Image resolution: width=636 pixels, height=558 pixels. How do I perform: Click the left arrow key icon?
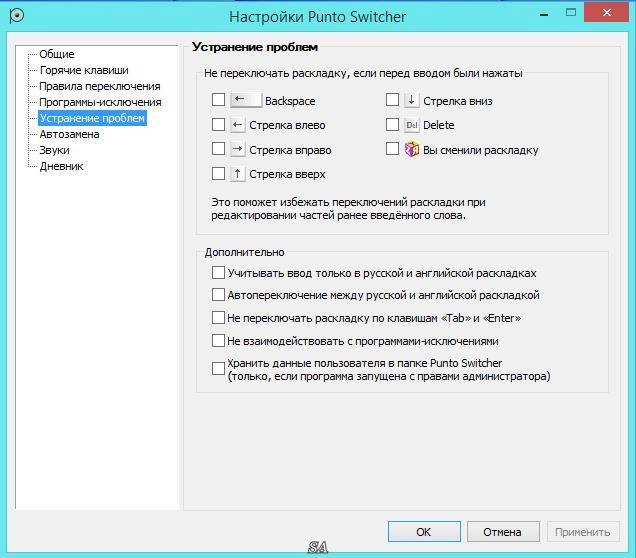238,125
